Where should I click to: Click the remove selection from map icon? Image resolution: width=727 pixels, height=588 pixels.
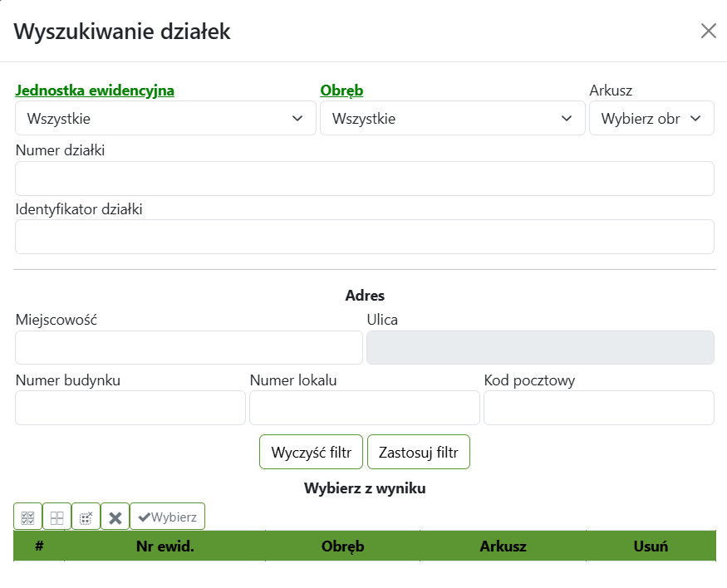click(86, 516)
